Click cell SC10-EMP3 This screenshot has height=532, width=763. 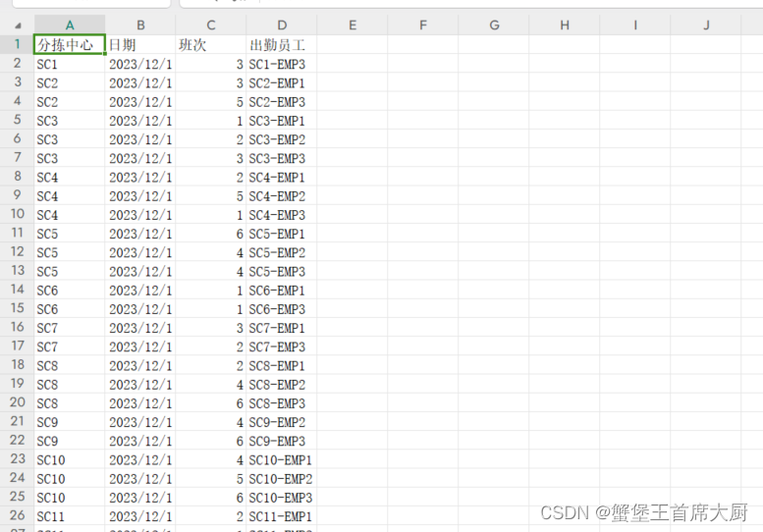(282, 498)
